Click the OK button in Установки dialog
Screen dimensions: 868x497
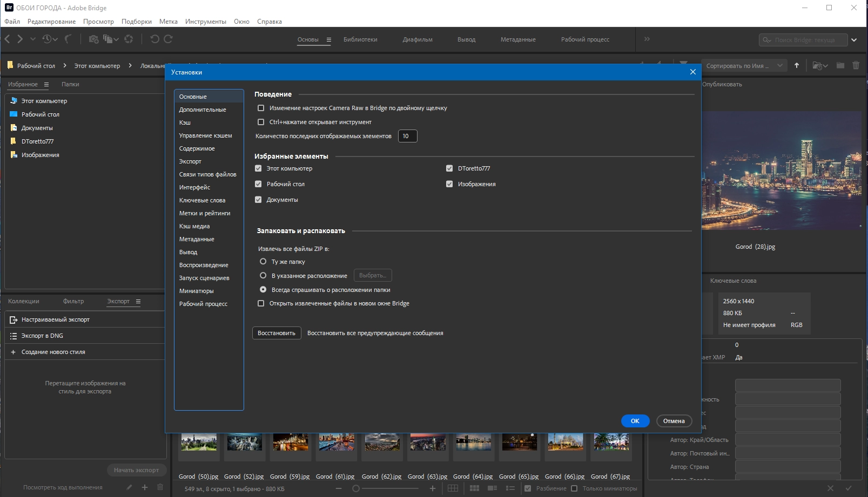635,421
